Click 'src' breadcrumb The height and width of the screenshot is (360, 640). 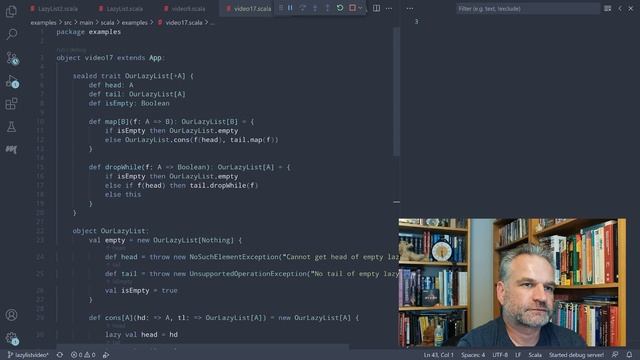tap(68, 23)
